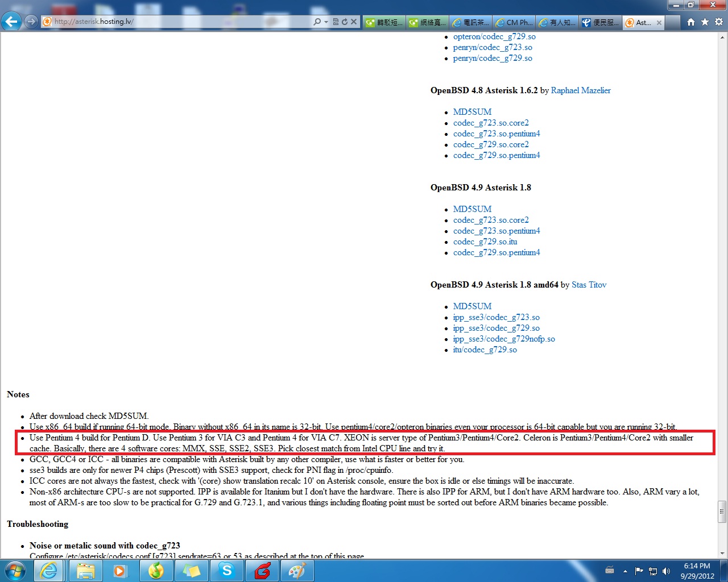Refresh the page using the reload icon
The width and height of the screenshot is (728, 582).
pyautogui.click(x=344, y=22)
